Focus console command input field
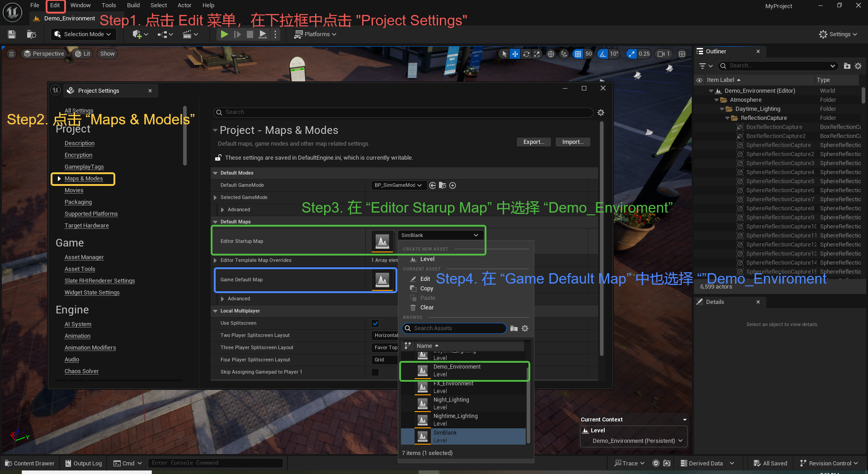Image resolution: width=868 pixels, height=474 pixels. [216, 463]
